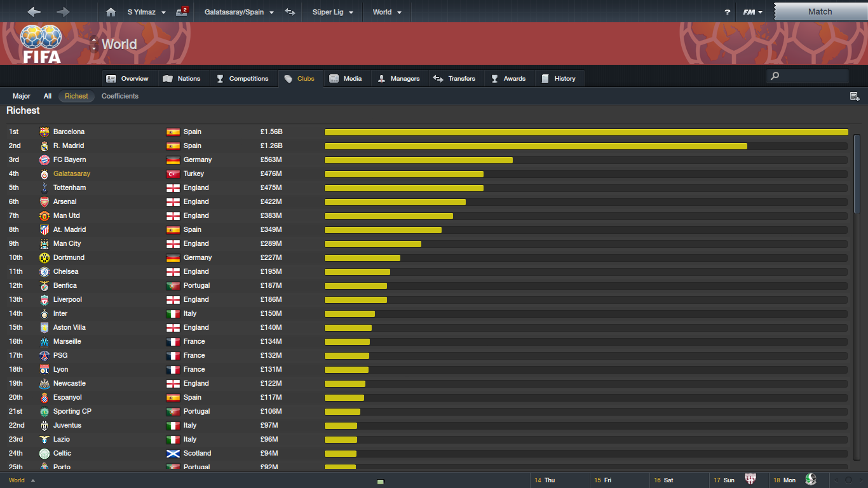Open the Barcelona club link
The width and height of the screenshot is (868, 488).
[69, 132]
